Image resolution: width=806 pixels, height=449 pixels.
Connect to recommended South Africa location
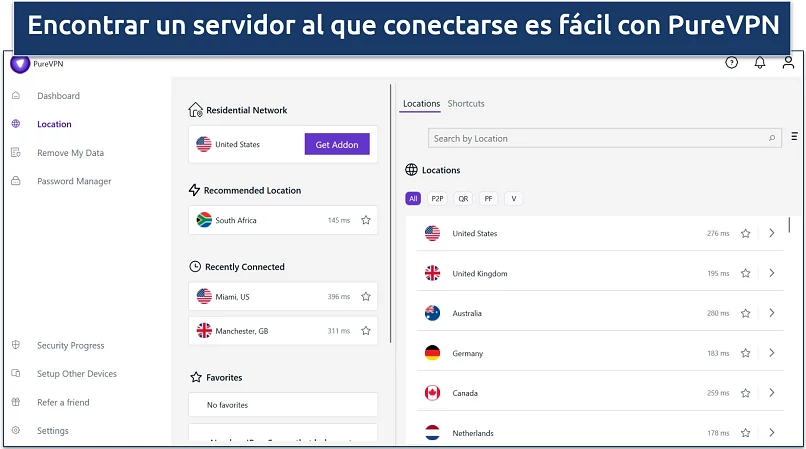click(283, 220)
